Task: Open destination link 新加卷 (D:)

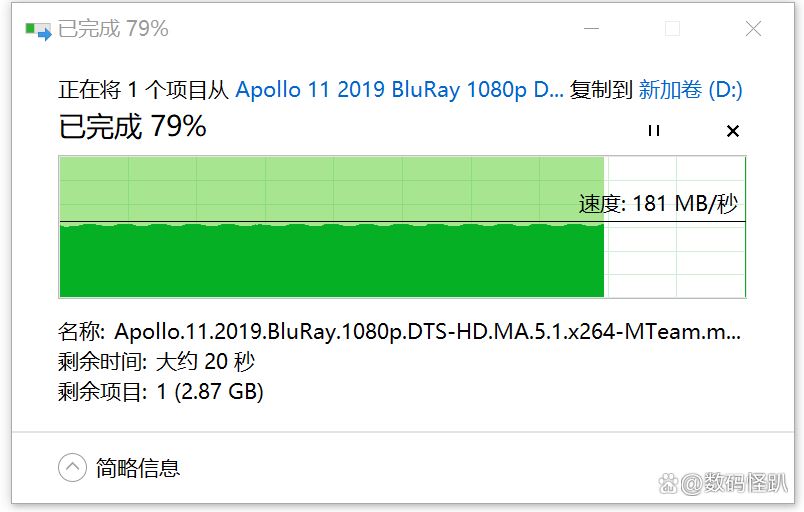Action: [x=690, y=90]
